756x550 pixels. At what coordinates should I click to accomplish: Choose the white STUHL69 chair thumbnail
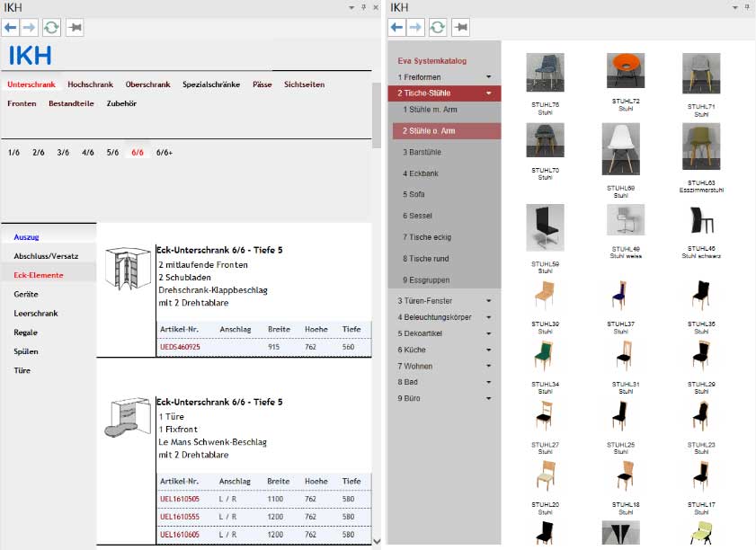point(620,149)
